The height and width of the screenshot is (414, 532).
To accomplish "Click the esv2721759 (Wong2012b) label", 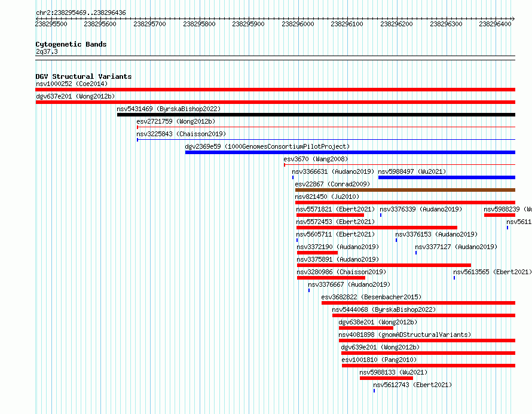I will tap(176, 121).
